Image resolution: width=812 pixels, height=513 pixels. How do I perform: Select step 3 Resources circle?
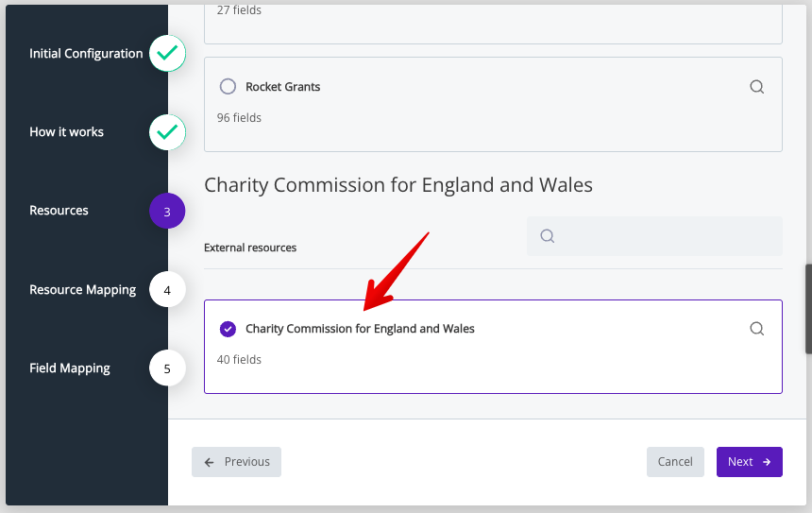click(x=167, y=211)
